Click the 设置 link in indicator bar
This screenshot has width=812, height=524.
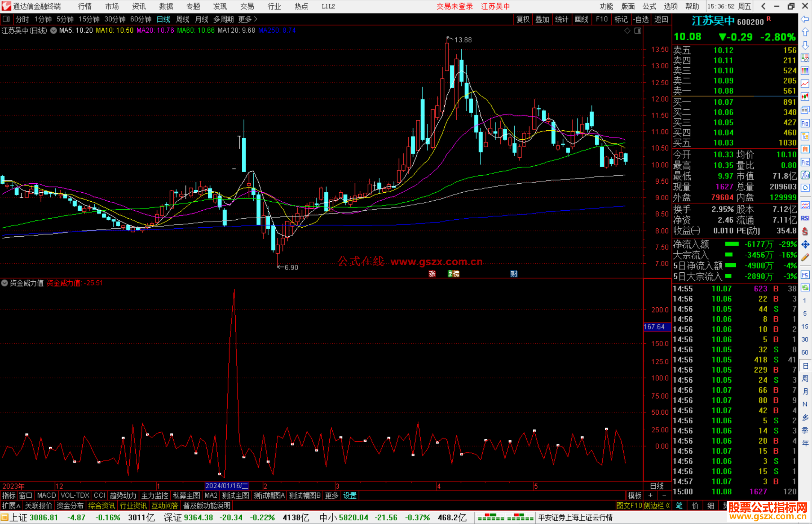(x=350, y=495)
